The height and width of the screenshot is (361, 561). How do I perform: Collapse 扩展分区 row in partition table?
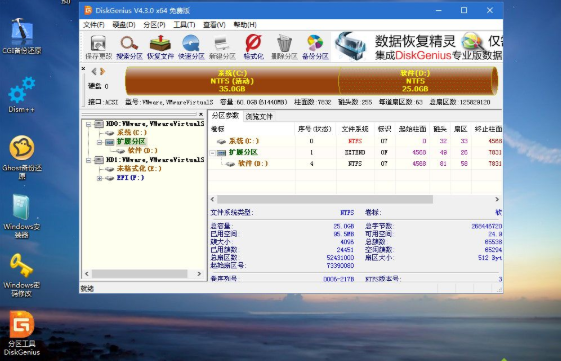click(x=213, y=153)
